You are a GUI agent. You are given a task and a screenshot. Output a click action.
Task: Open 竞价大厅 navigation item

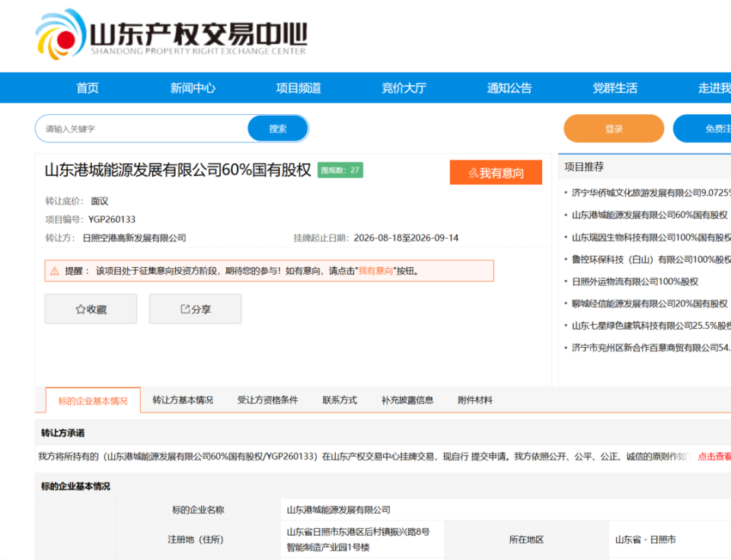404,88
